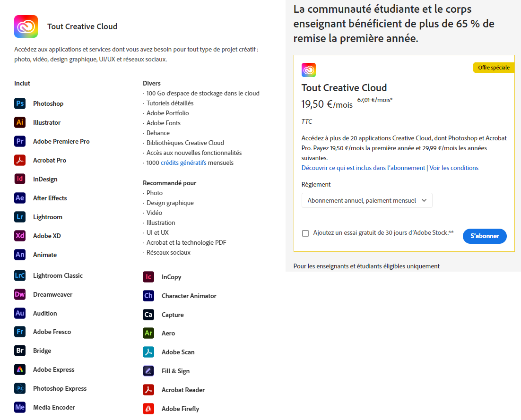This screenshot has width=521, height=420.
Task: Enable the Adobe Stock 30-day trial checkbox
Action: [x=305, y=233]
